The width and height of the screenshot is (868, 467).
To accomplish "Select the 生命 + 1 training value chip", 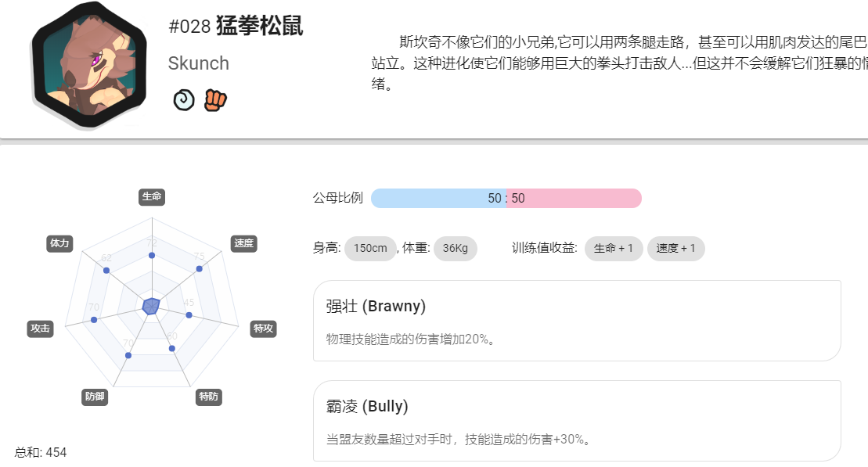I will [x=614, y=249].
